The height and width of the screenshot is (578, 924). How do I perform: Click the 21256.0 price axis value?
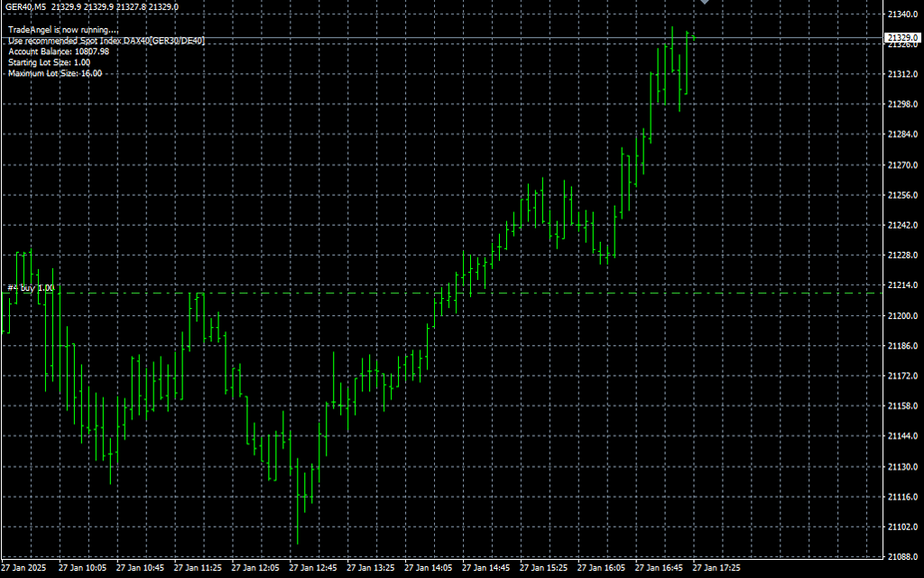point(902,195)
